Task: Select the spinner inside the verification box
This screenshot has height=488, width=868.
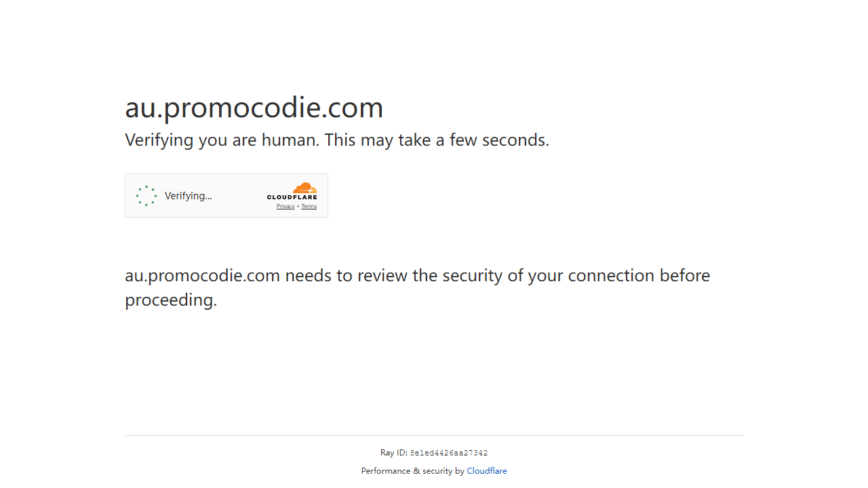Action: [146, 195]
